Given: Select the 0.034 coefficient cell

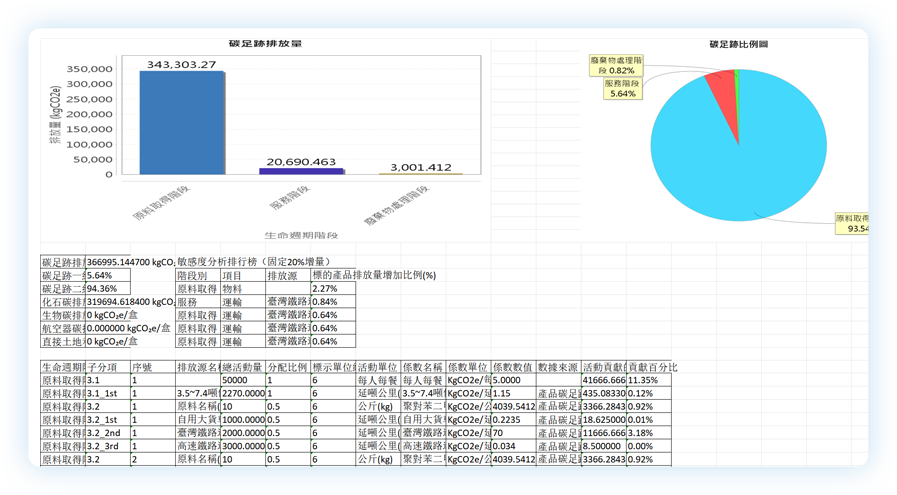Looking at the screenshot, I should (513, 446).
